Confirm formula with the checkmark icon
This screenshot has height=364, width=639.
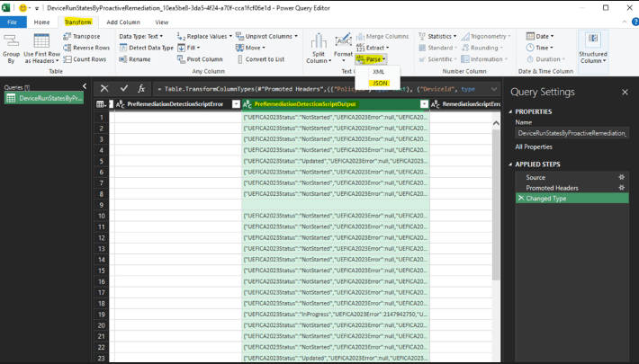pos(124,89)
